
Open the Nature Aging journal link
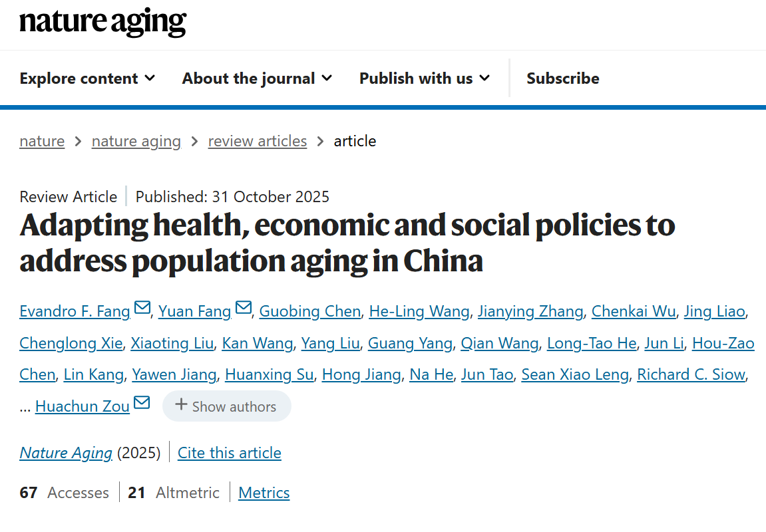pyautogui.click(x=66, y=453)
